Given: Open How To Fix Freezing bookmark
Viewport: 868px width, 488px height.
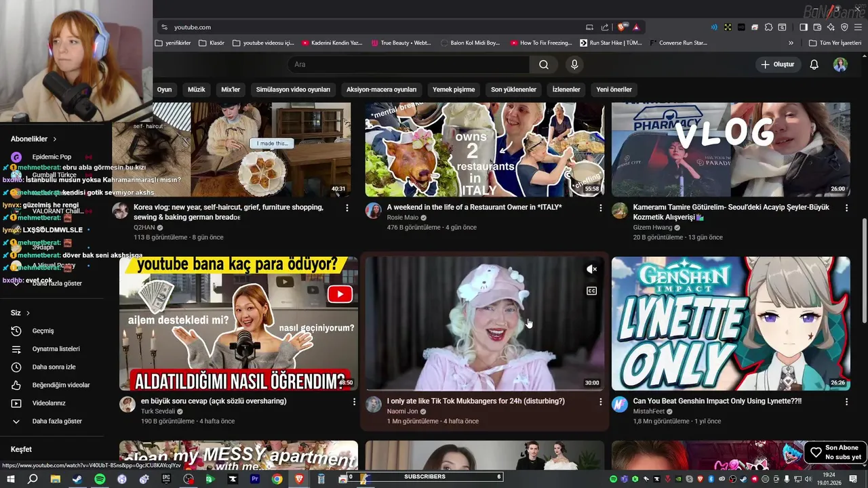Looking at the screenshot, I should tap(540, 43).
